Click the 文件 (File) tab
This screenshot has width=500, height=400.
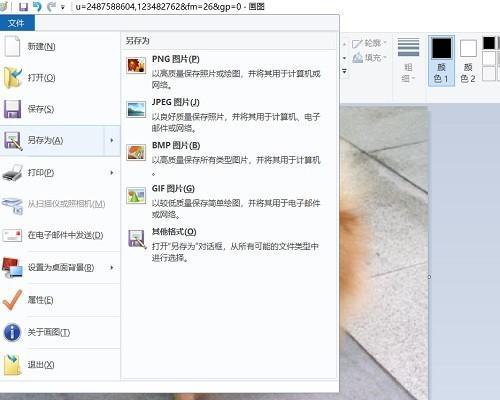coord(17,23)
